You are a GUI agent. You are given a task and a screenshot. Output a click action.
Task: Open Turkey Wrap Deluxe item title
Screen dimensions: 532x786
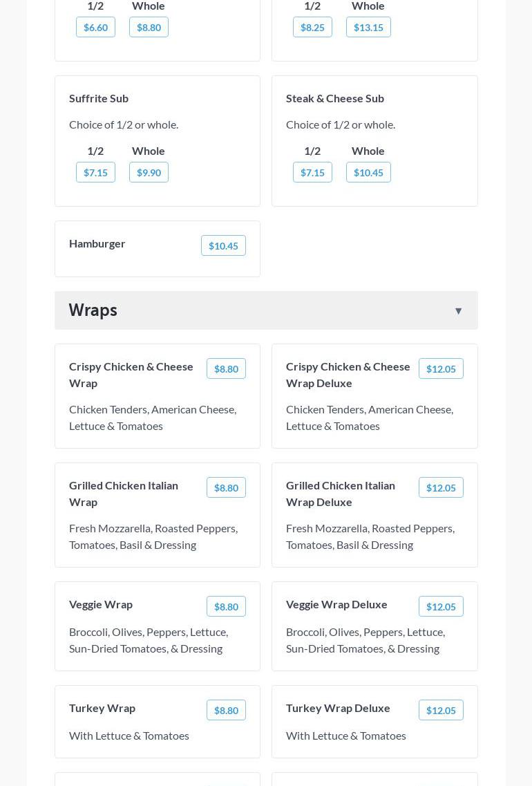(338, 708)
